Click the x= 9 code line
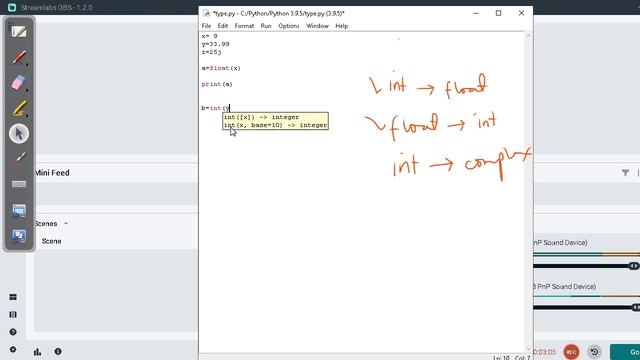Screen dimensions: 640x360 pos(209,36)
